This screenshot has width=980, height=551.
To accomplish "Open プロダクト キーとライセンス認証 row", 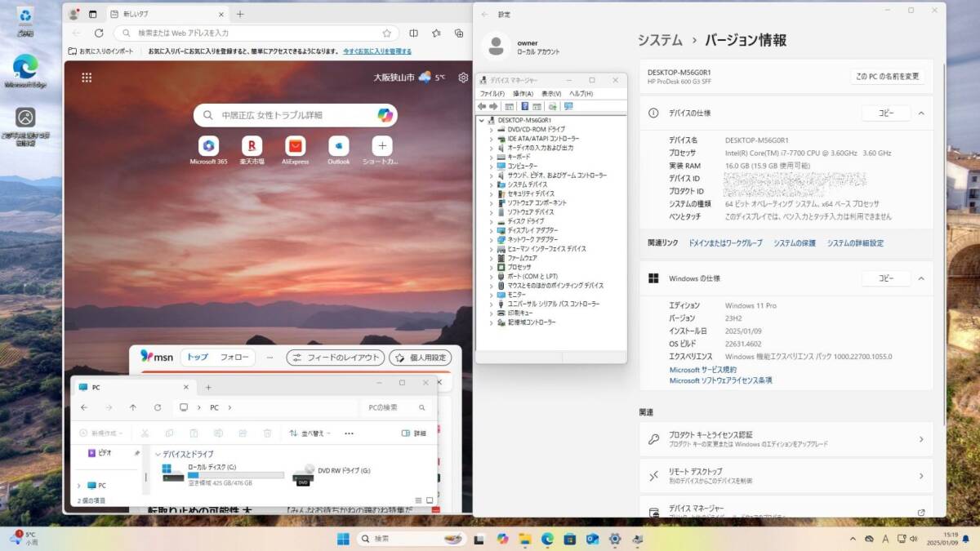I will tap(786, 439).
